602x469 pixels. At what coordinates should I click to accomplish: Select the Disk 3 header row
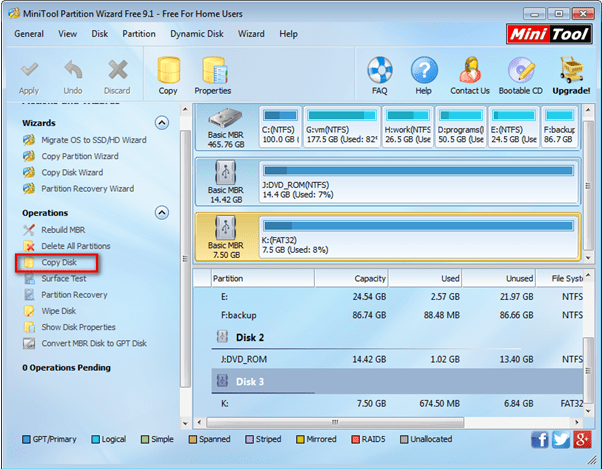(397, 381)
